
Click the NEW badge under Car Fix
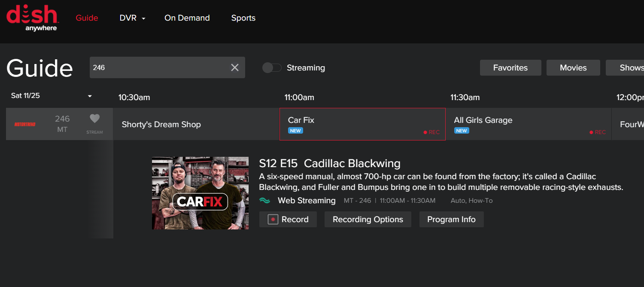295,131
